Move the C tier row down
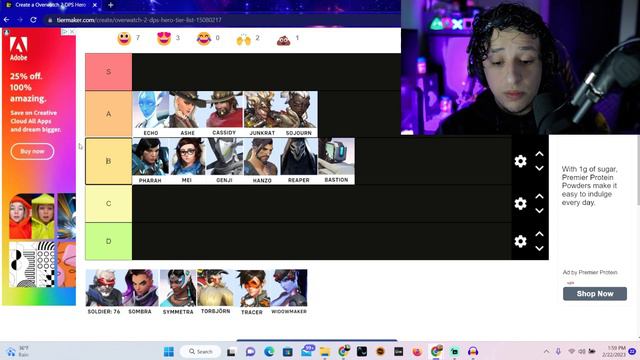Viewport: 640px width, 360px height. 539,211
